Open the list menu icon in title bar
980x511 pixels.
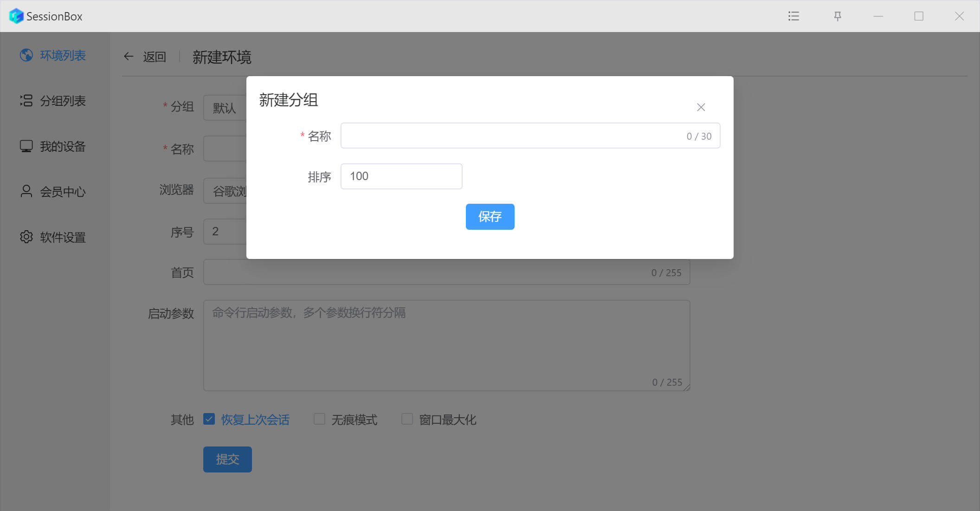tap(793, 16)
